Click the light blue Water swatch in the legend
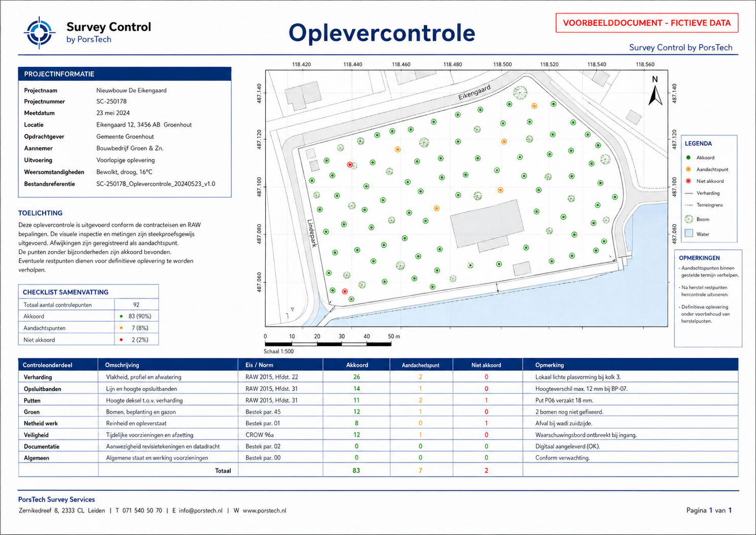Screen dimensions: 756x535 (689, 234)
